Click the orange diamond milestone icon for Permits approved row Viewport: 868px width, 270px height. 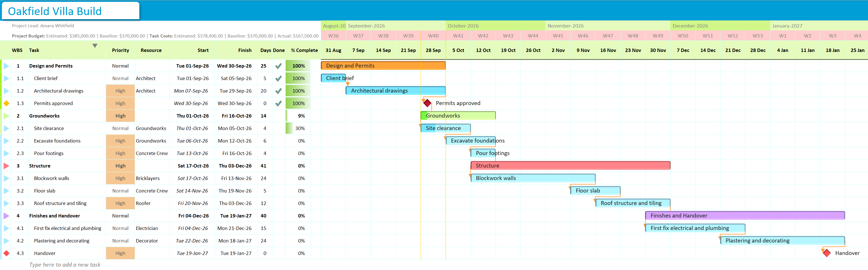pyautogui.click(x=7, y=103)
